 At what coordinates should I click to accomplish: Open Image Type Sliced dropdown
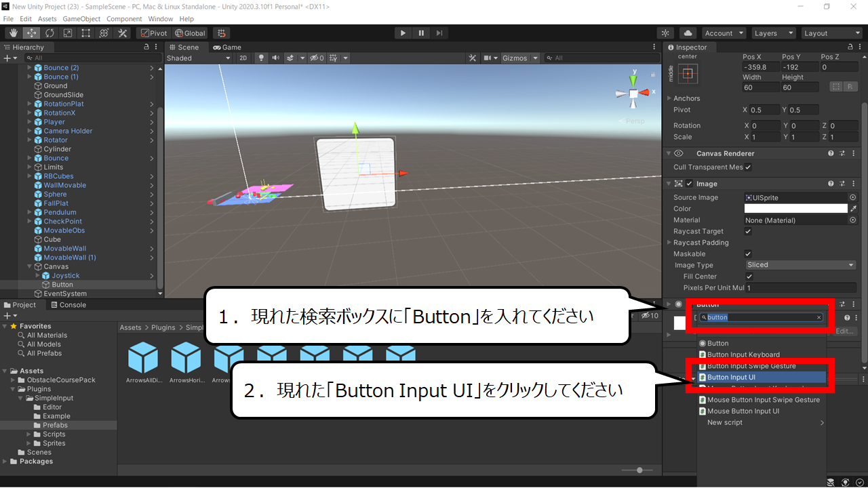tap(800, 265)
